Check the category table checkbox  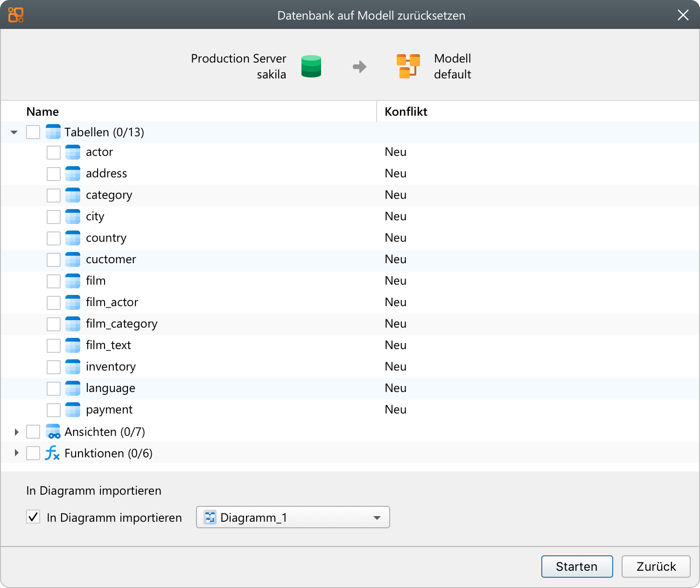click(x=54, y=196)
